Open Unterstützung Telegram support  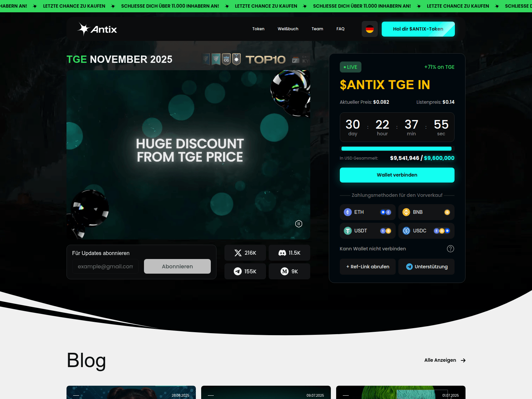[x=426, y=267]
